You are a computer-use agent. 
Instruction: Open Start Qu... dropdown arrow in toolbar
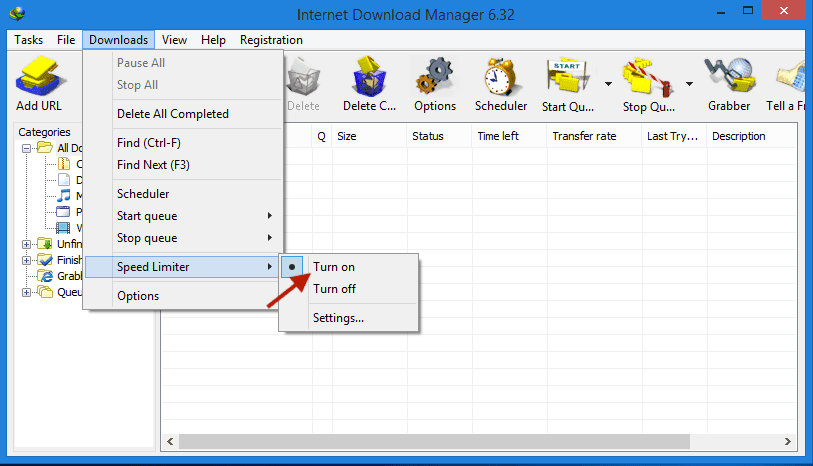click(x=608, y=83)
